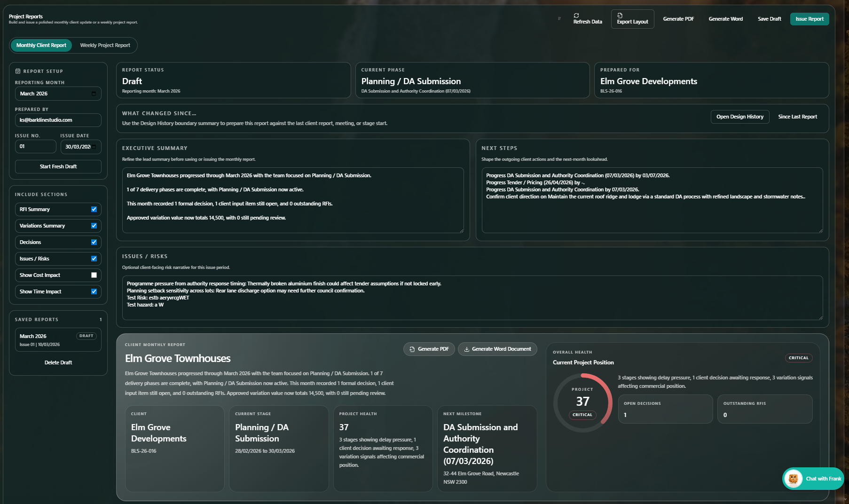The width and height of the screenshot is (849, 504).
Task: Open the Since Last Report selector
Action: [797, 117]
